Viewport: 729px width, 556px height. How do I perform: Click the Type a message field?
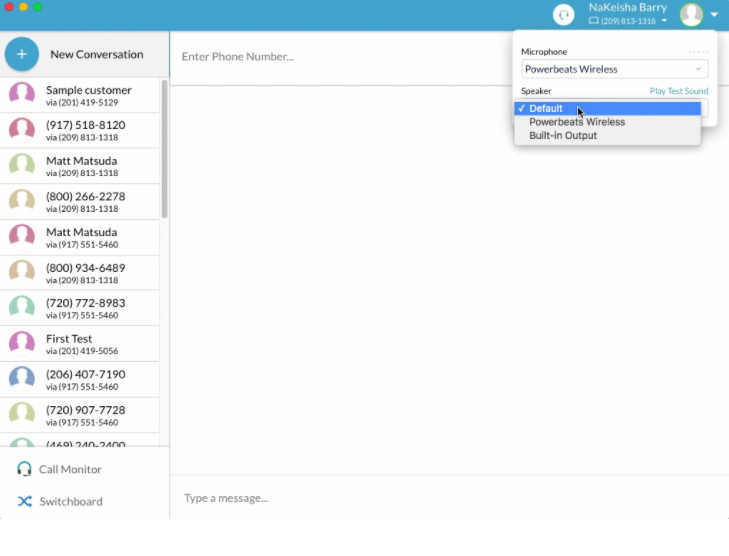[449, 498]
